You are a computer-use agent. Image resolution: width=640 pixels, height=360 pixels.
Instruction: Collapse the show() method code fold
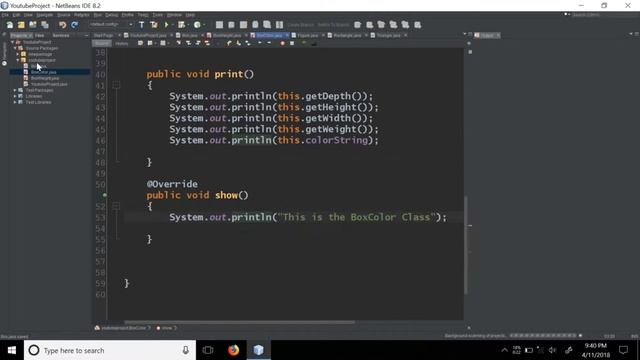[116, 206]
